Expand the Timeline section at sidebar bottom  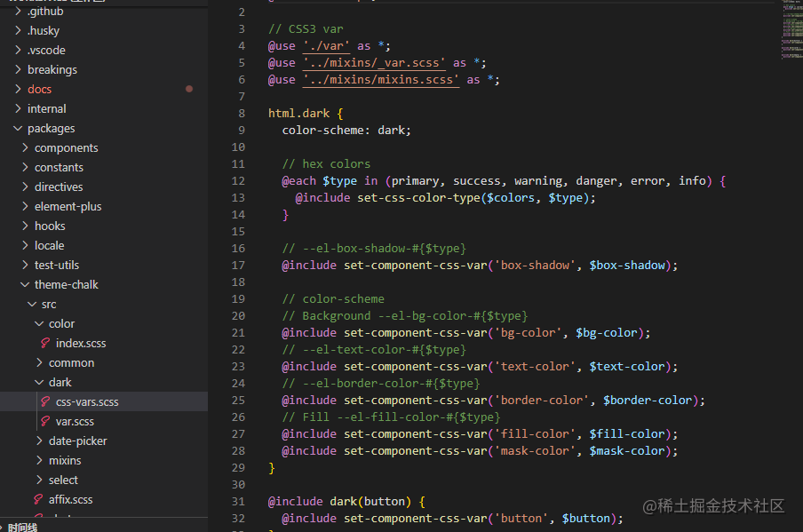pos(23,527)
